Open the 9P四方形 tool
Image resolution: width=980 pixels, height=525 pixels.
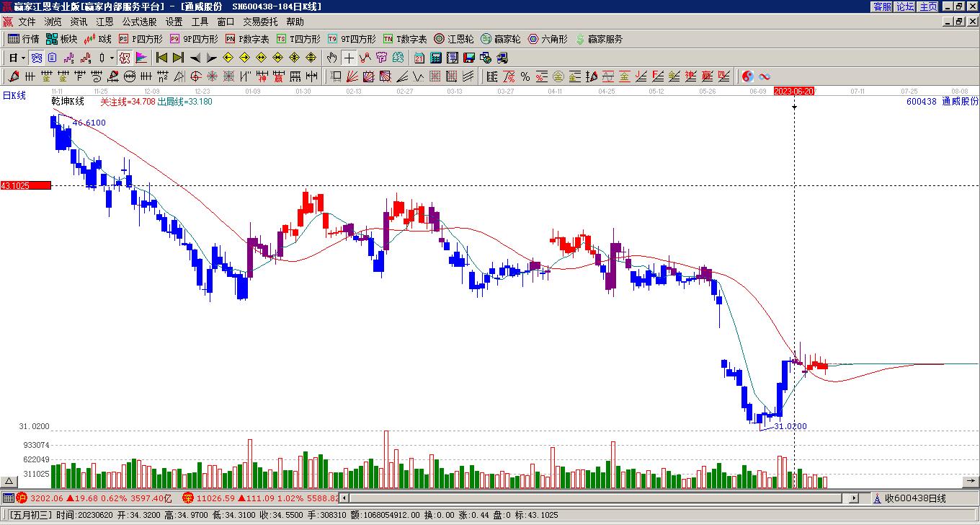pyautogui.click(x=193, y=39)
